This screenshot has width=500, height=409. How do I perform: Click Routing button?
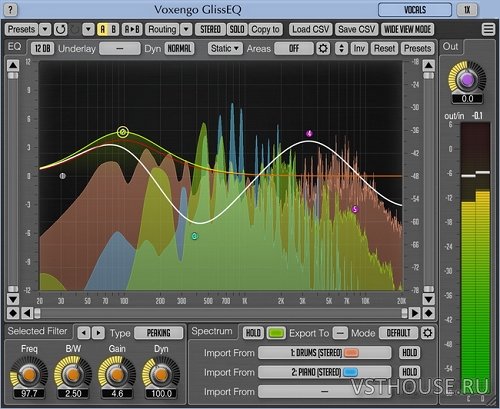162,30
